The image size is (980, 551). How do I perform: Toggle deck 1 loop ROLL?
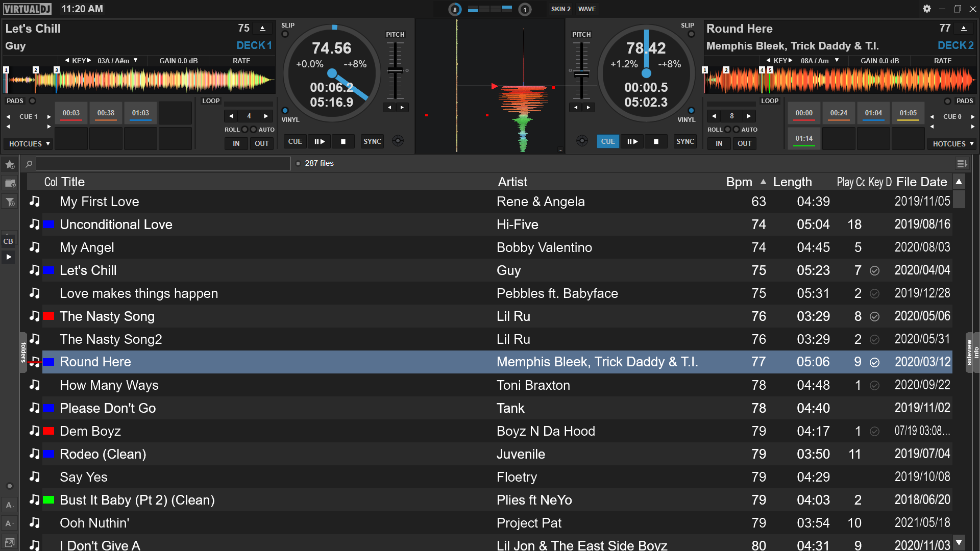pos(245,130)
